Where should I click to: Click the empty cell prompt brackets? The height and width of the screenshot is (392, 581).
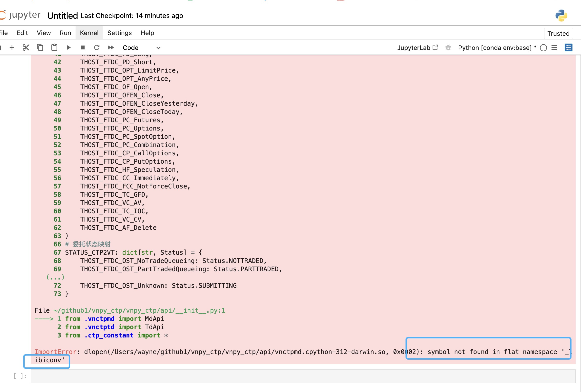tap(20, 376)
